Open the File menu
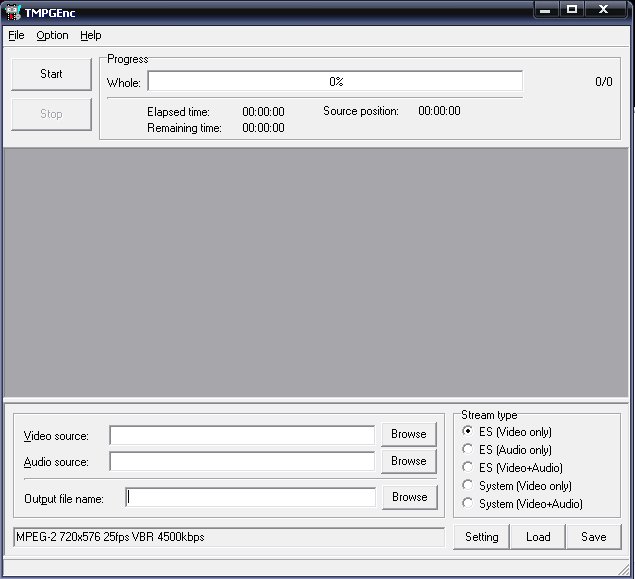 point(16,35)
